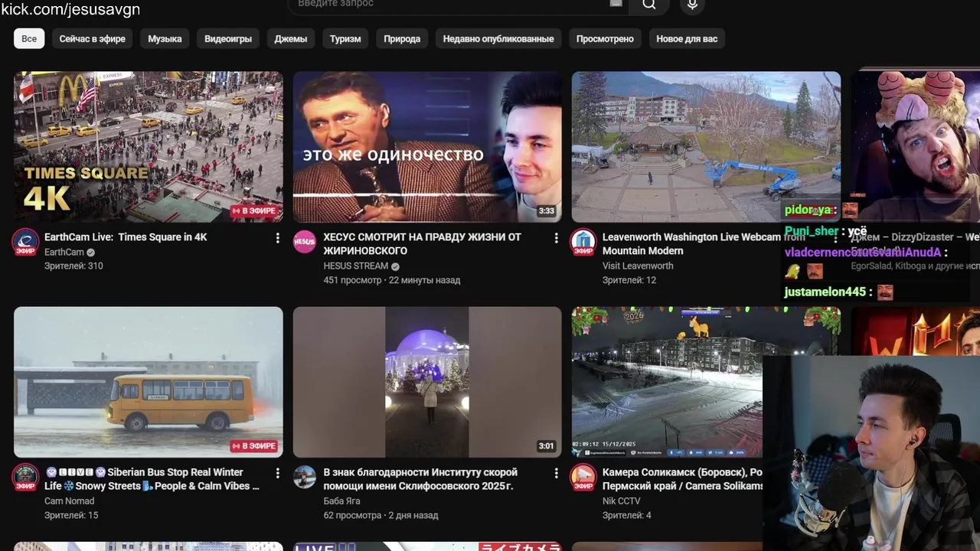The width and height of the screenshot is (980, 551).
Task: Open options menu for Склифосовского video
Action: click(x=557, y=473)
